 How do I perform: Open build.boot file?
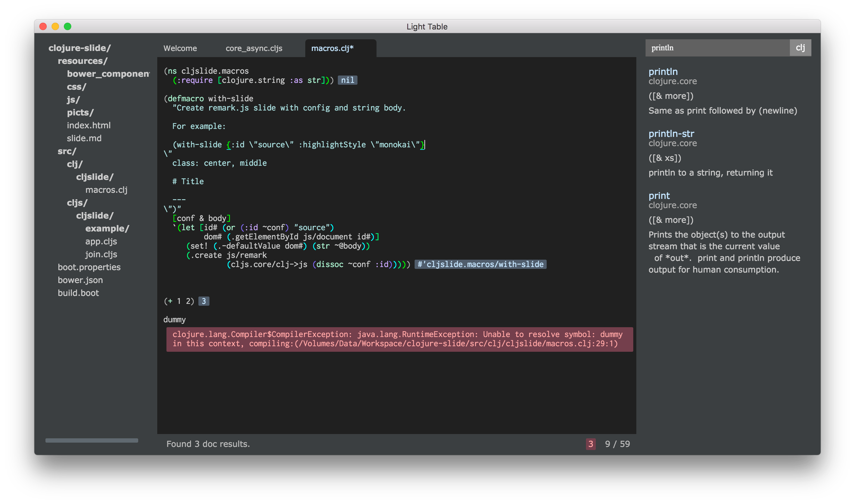click(78, 293)
